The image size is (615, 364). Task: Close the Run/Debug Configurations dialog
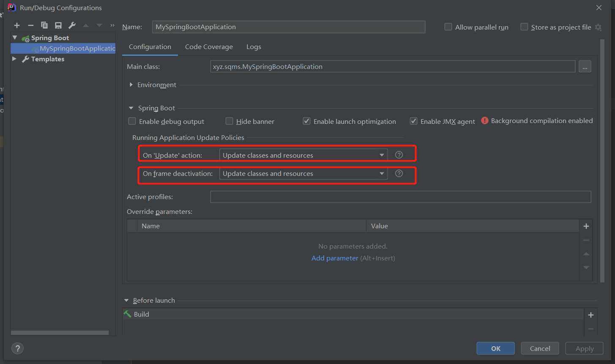(599, 8)
